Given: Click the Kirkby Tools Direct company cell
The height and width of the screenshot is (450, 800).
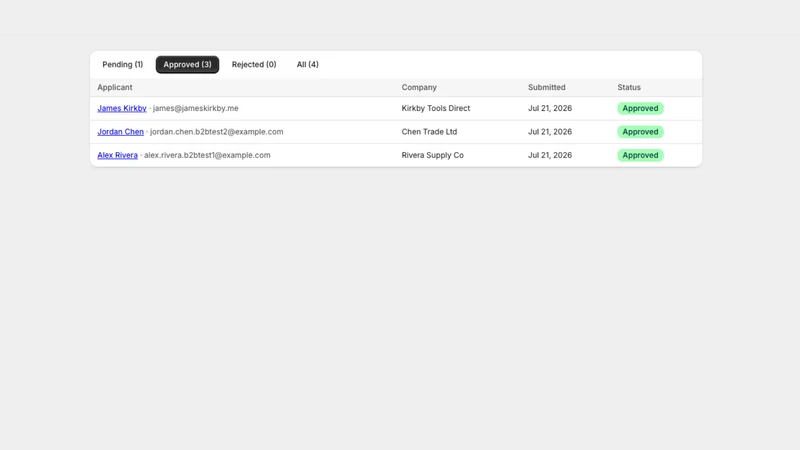Looking at the screenshot, I should 436,108.
